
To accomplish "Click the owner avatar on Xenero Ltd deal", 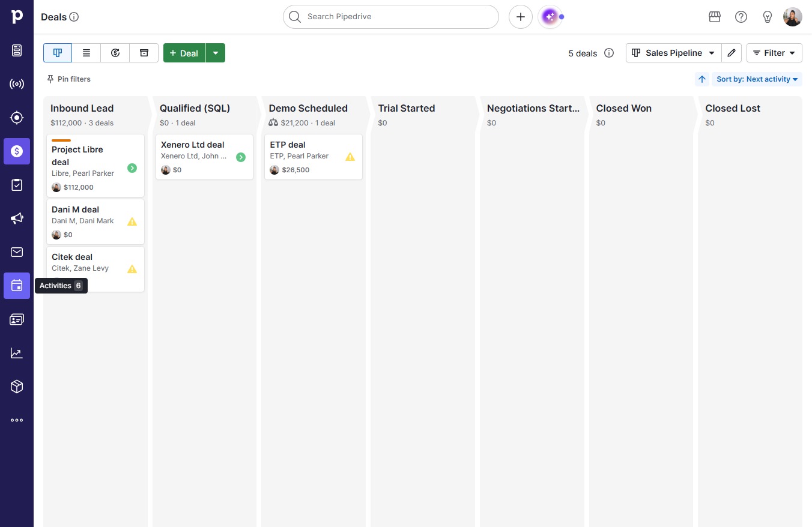I will (166, 170).
